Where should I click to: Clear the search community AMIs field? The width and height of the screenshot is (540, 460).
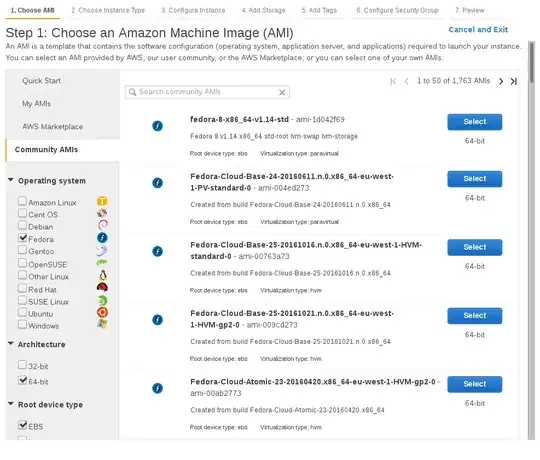click(282, 92)
